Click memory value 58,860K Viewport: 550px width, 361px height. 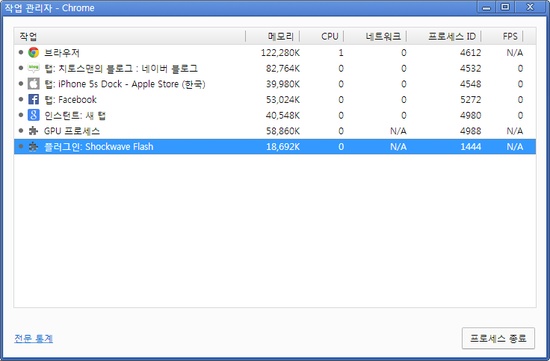pyautogui.click(x=283, y=131)
